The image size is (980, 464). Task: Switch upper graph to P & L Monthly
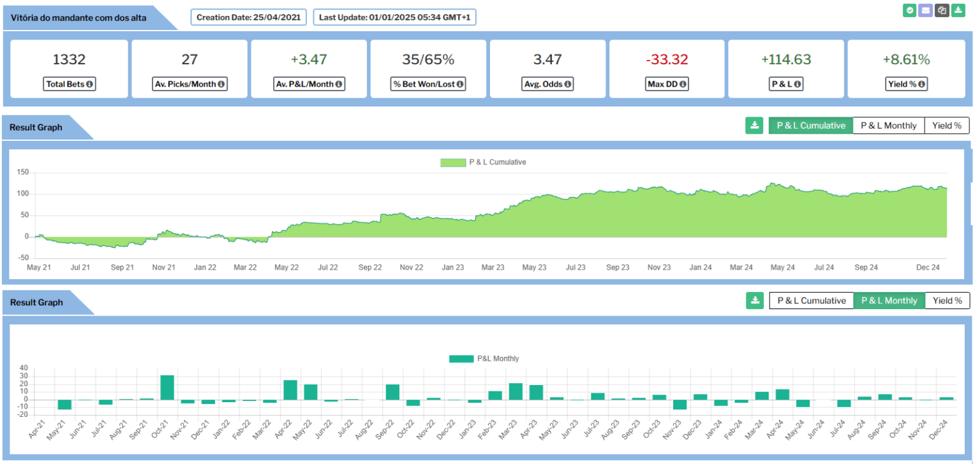coord(888,126)
